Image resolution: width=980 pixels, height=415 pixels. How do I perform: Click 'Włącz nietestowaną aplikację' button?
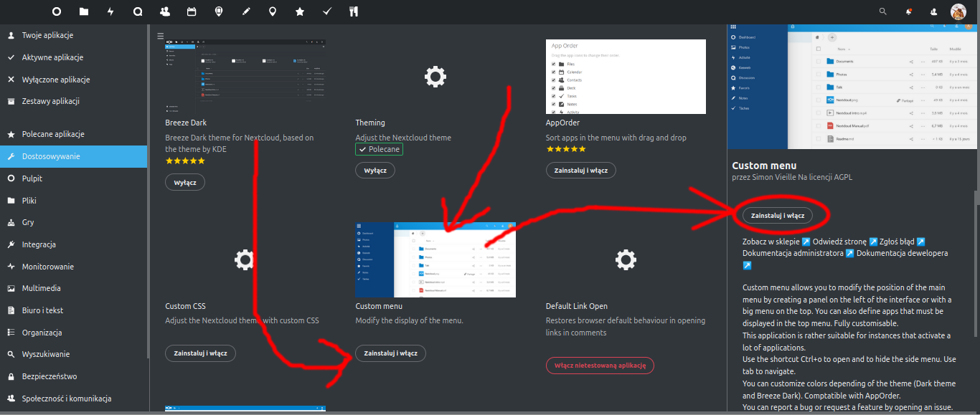600,366
